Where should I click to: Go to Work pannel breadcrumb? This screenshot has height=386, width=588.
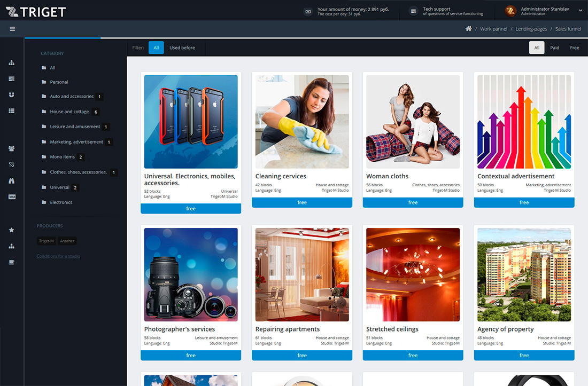(x=493, y=29)
